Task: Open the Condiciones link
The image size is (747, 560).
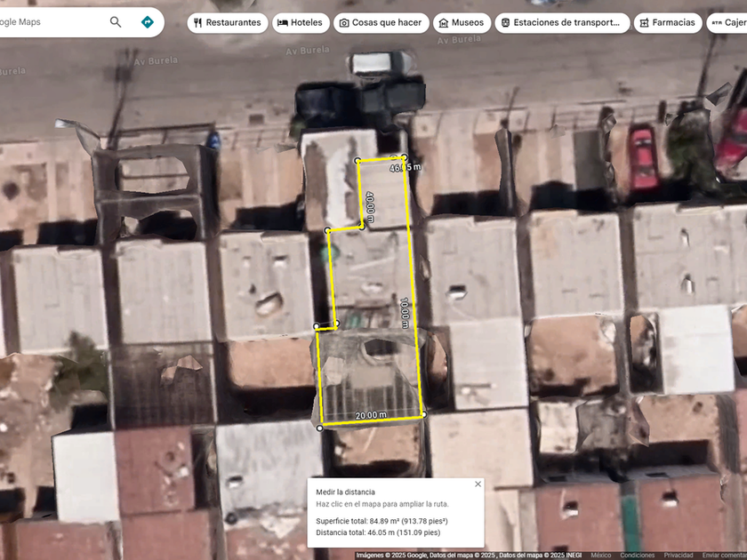Action: 637,556
